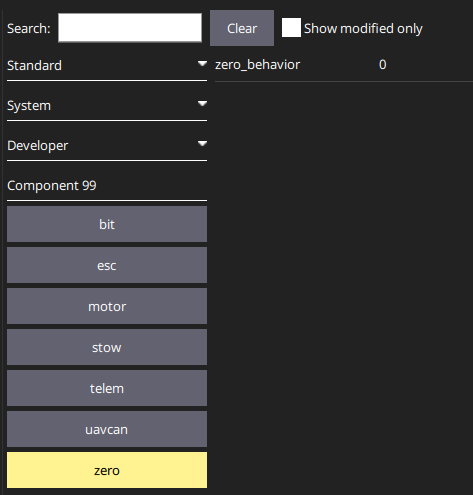Open the esc parameter group

click(107, 265)
